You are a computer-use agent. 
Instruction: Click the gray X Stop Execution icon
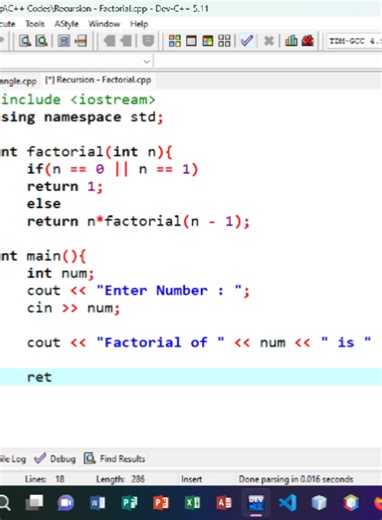[269, 41]
